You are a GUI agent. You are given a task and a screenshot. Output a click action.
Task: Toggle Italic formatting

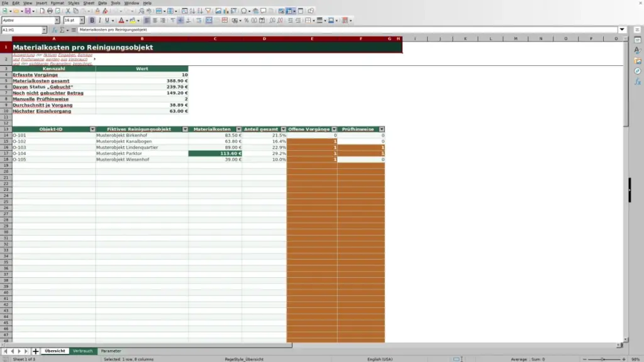[99, 21]
